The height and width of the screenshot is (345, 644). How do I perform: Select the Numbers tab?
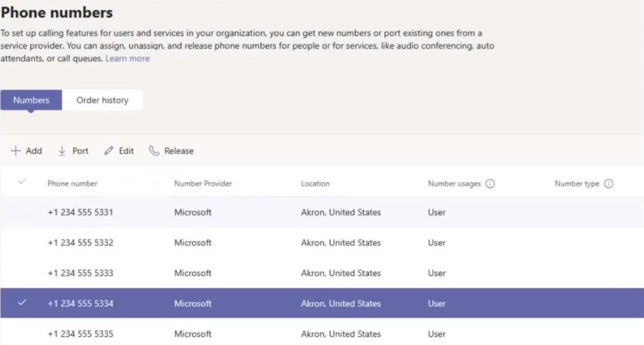click(x=31, y=100)
